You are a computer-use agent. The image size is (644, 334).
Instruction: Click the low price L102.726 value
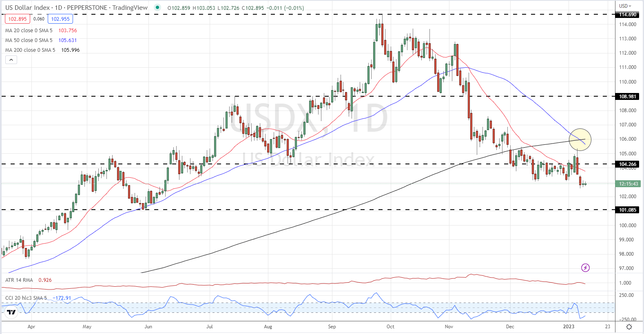[x=228, y=8]
